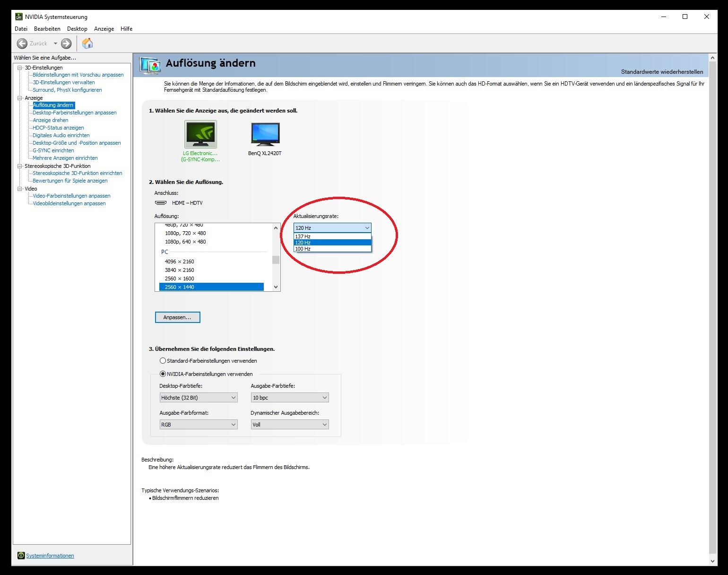This screenshot has height=575, width=728.
Task: Open the Hilfe menu
Action: 127,29
